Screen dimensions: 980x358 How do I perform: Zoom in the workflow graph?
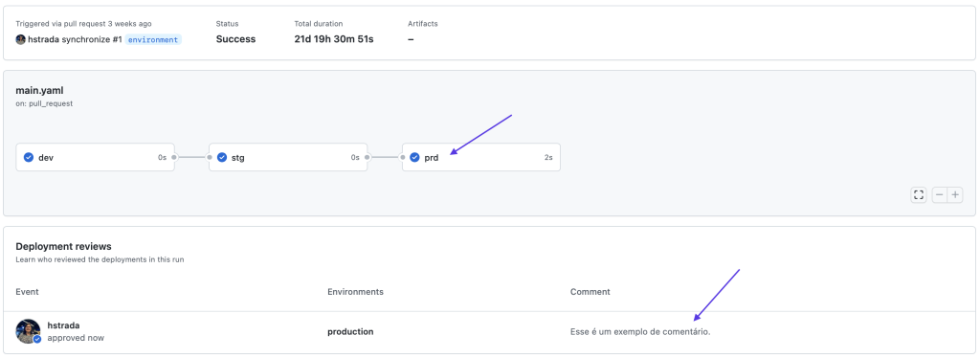[955, 195]
